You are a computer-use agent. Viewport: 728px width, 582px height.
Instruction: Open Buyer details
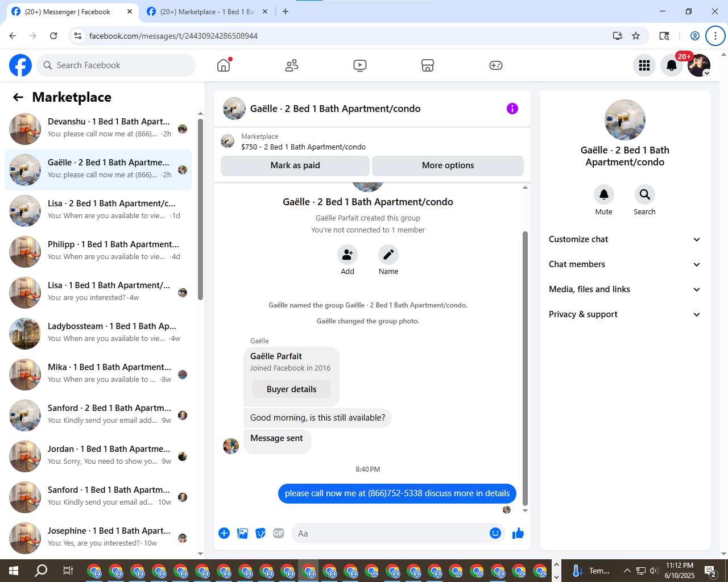pos(291,389)
